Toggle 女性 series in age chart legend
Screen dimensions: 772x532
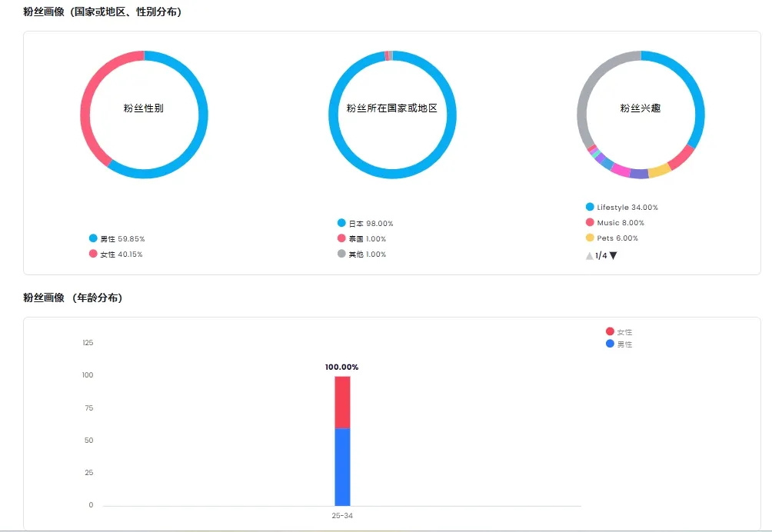click(620, 332)
